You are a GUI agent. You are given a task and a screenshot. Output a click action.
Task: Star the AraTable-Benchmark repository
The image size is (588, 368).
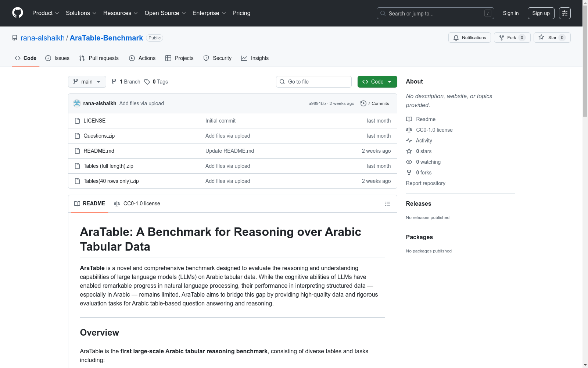coord(552,38)
